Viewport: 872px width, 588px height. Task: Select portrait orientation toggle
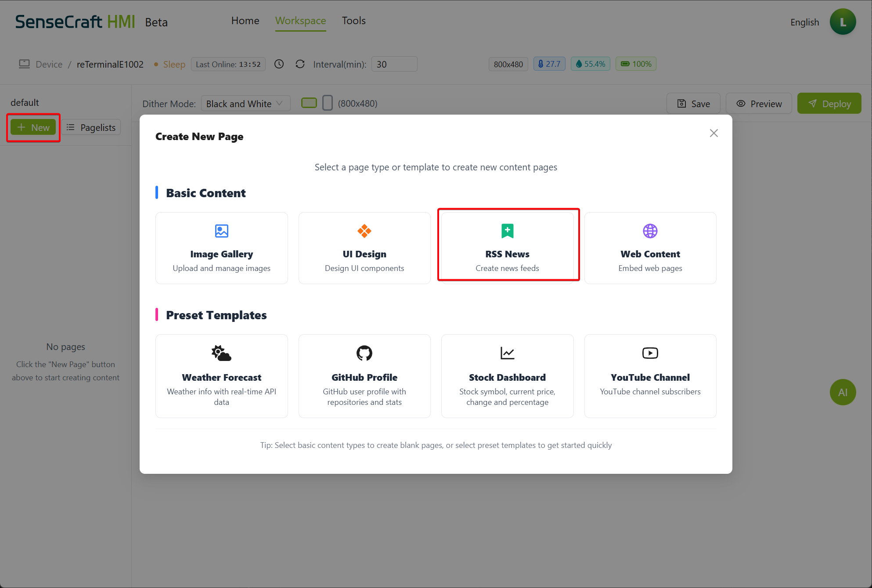coord(327,103)
